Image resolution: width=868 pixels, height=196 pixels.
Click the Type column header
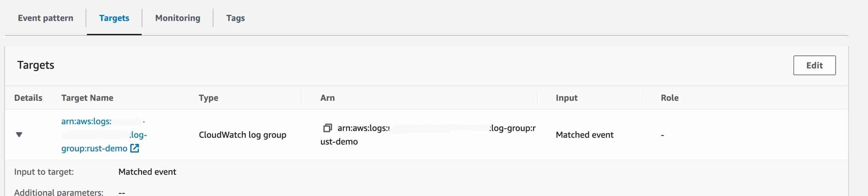click(208, 98)
